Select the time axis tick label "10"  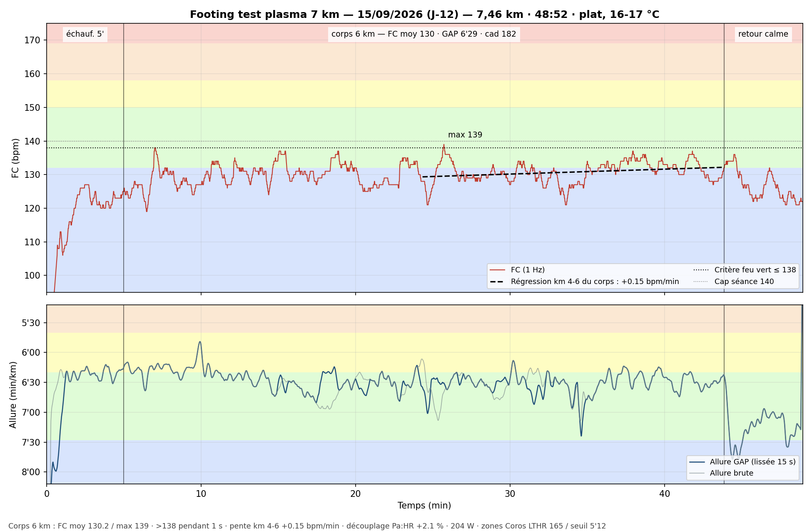[201, 494]
